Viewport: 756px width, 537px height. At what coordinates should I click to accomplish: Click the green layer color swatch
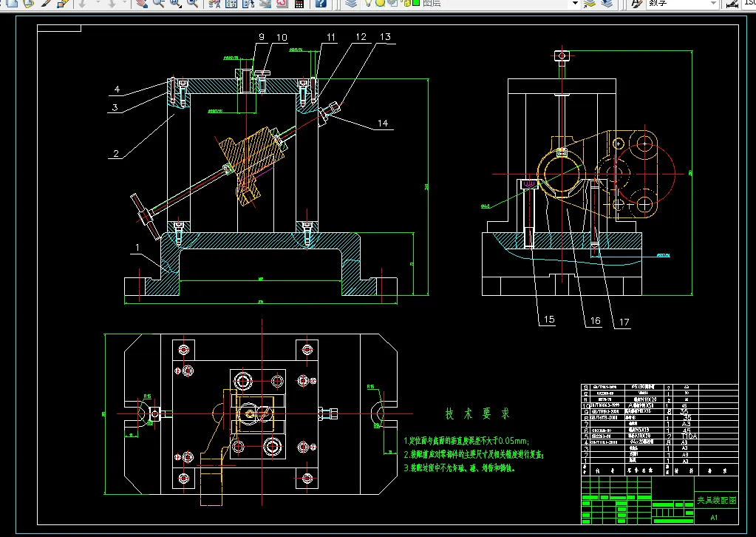tap(416, 3)
